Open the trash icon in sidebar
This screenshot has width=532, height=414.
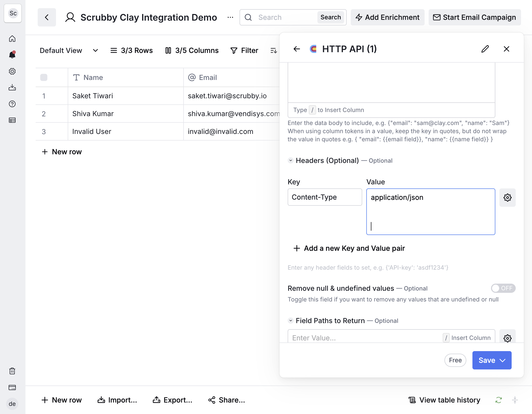pos(12,371)
